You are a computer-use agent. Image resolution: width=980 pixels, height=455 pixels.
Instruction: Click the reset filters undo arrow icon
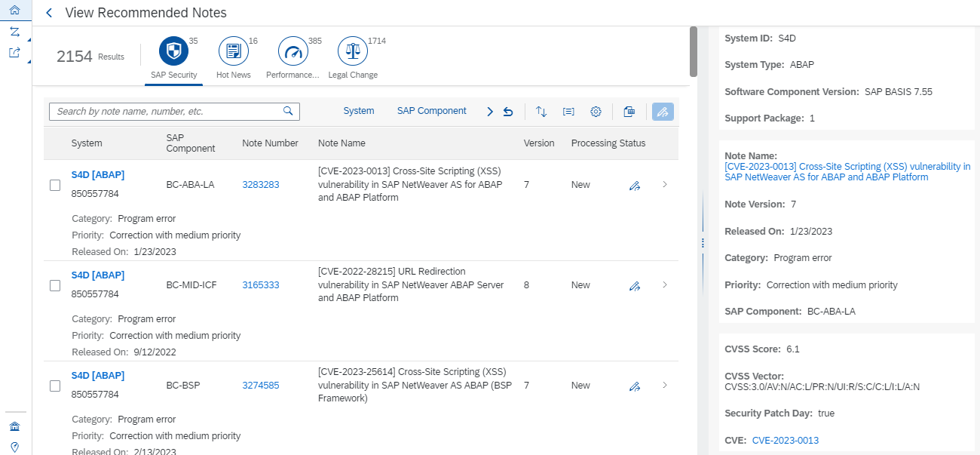point(508,112)
